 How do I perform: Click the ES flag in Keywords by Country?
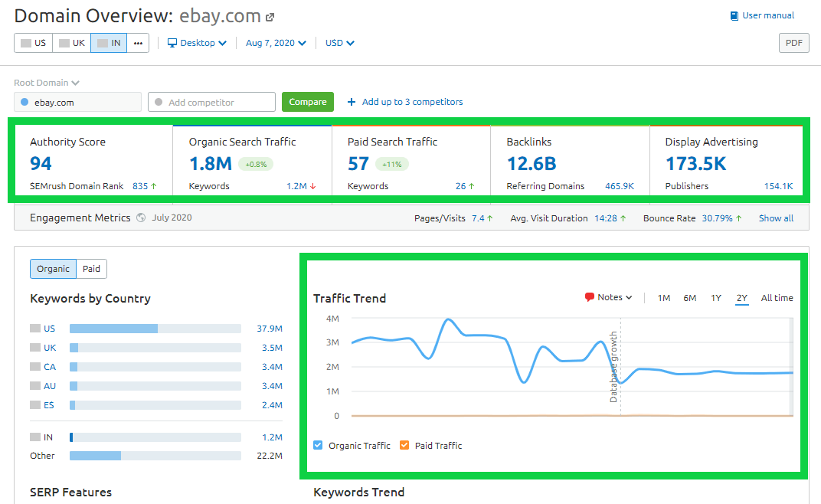35,405
